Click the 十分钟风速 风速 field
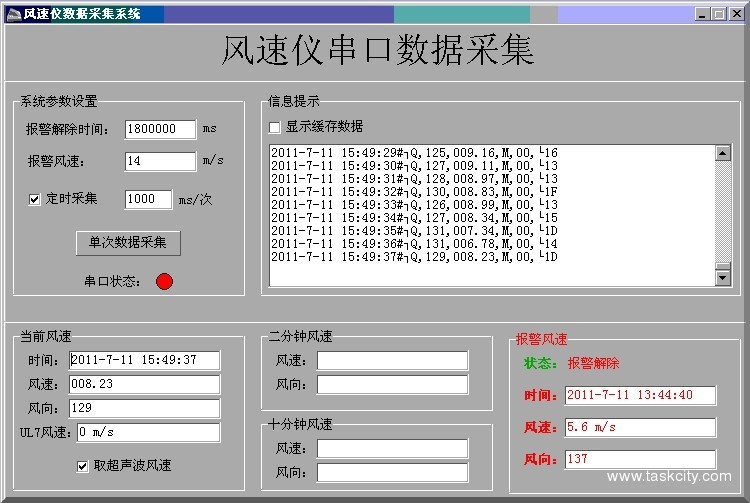The image size is (750, 503). (392, 448)
